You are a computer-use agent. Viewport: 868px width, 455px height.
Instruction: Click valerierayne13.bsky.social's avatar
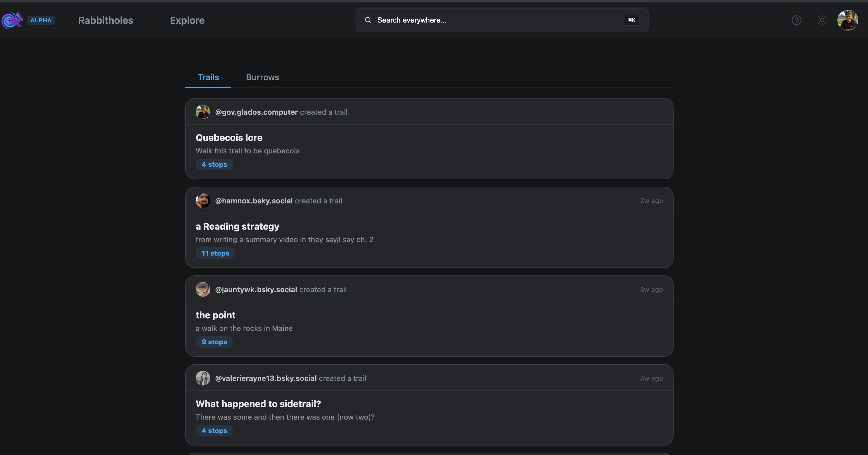[203, 378]
